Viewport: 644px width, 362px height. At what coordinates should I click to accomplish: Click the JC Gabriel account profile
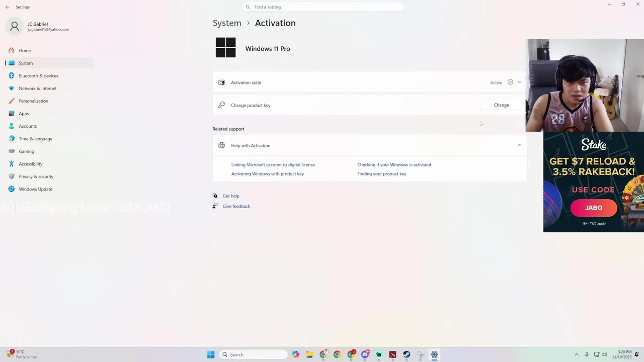tap(38, 27)
